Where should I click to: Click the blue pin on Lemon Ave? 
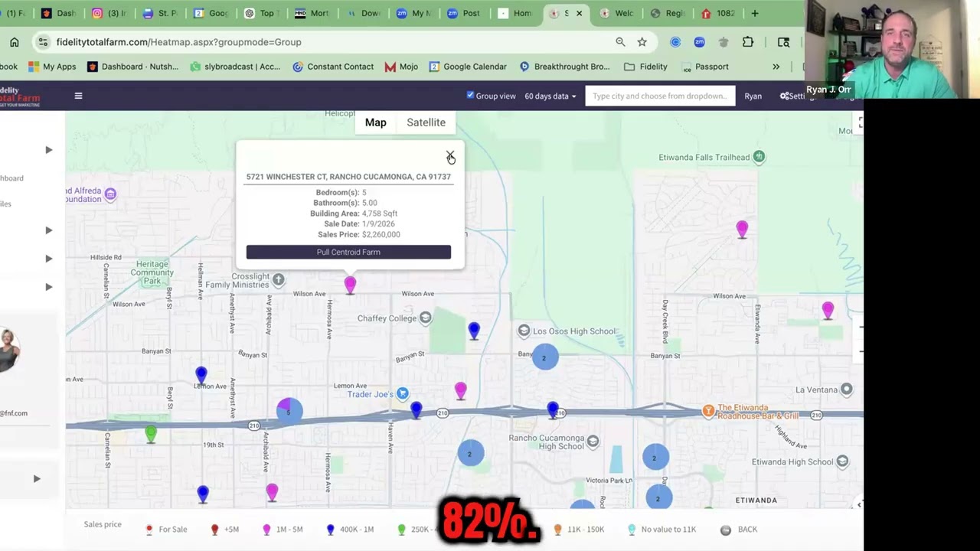pyautogui.click(x=201, y=375)
